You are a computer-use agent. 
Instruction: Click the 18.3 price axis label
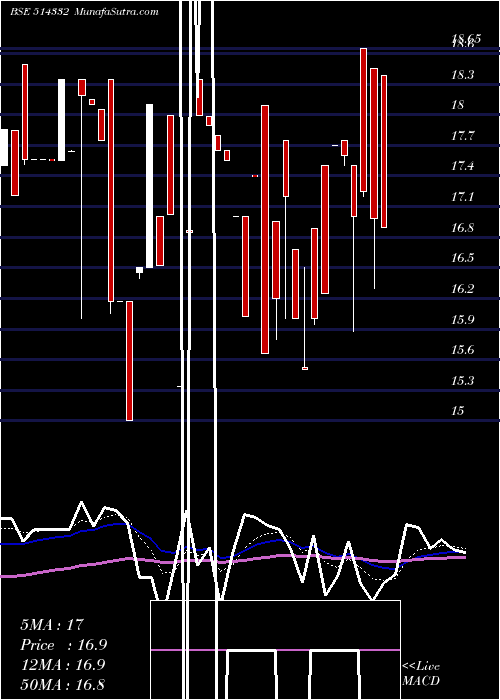click(x=462, y=75)
